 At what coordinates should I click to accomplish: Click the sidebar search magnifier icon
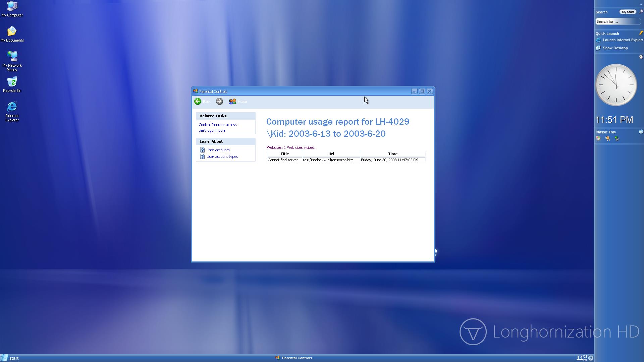(641, 12)
